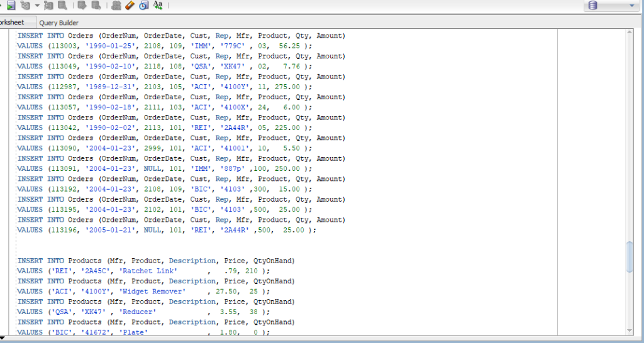The height and width of the screenshot is (343, 644).
Task: Click product code '779C'
Action: pos(233,46)
